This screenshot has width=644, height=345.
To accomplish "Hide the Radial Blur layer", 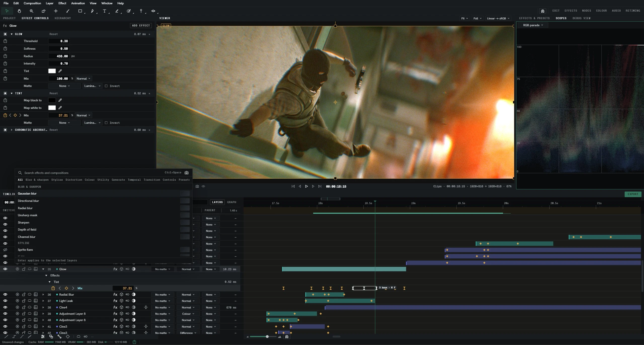I will click(x=5, y=294).
